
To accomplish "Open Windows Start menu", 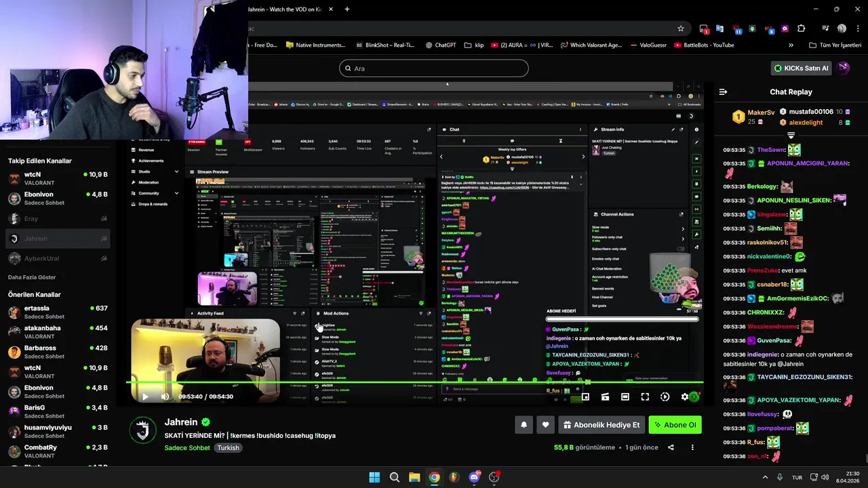I will [x=374, y=477].
